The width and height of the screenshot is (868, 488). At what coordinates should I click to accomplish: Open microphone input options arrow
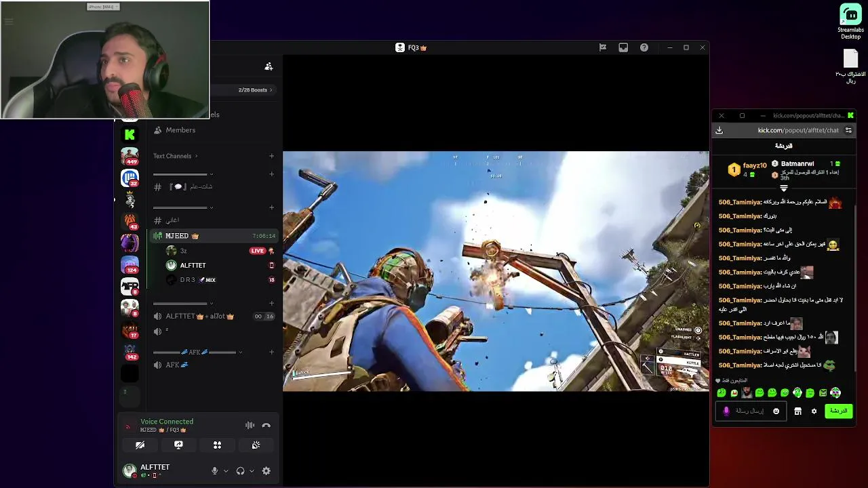point(226,471)
